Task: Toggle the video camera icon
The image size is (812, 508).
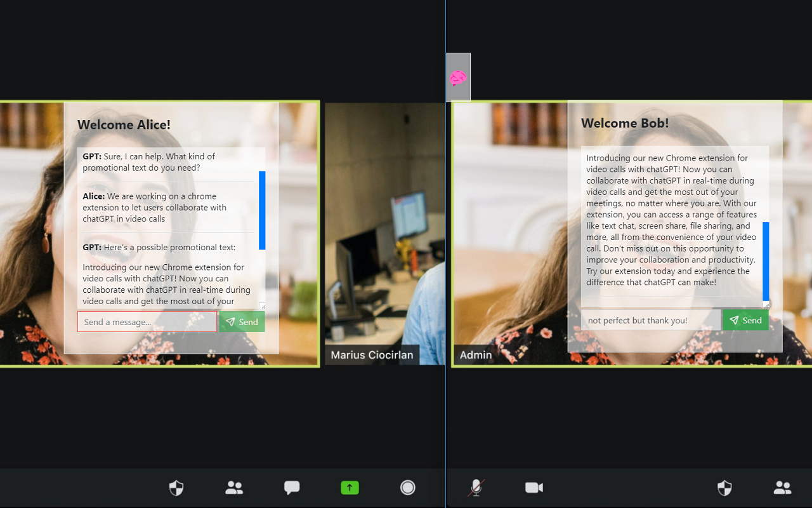Action: click(534, 488)
